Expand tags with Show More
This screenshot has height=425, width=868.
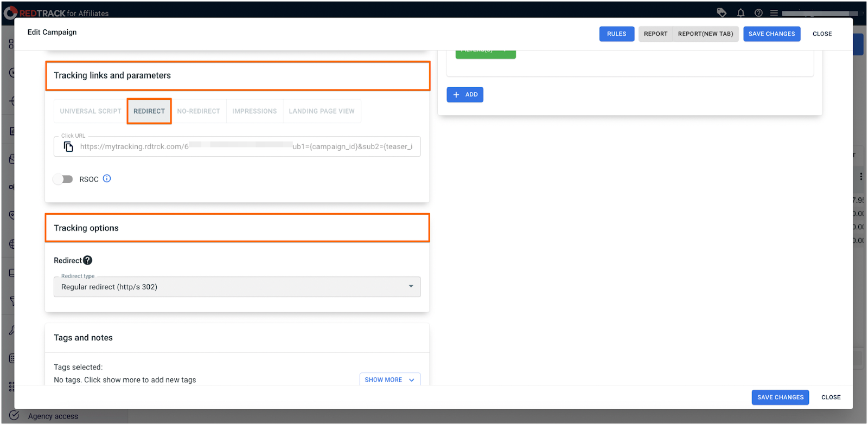(x=390, y=380)
